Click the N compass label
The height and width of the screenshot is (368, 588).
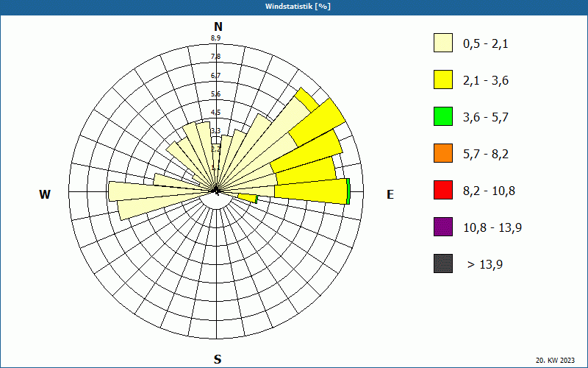point(218,26)
